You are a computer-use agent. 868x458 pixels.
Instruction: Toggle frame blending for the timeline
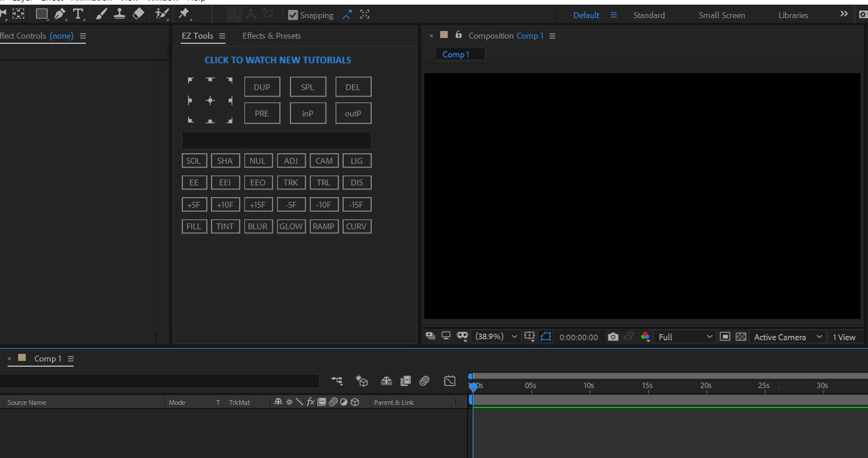(x=405, y=381)
